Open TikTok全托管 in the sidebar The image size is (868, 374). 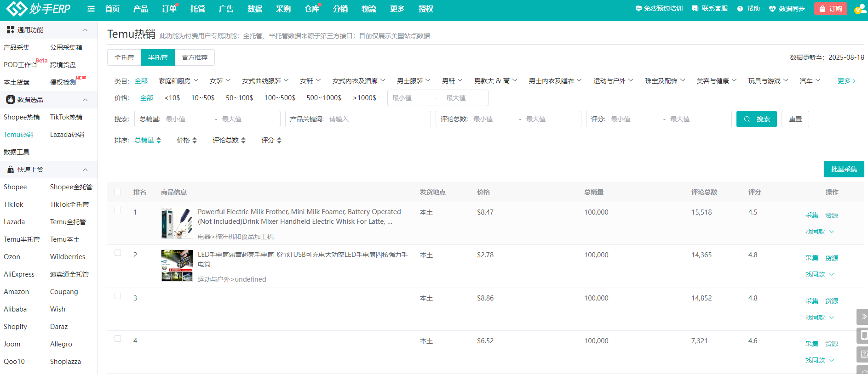69,204
